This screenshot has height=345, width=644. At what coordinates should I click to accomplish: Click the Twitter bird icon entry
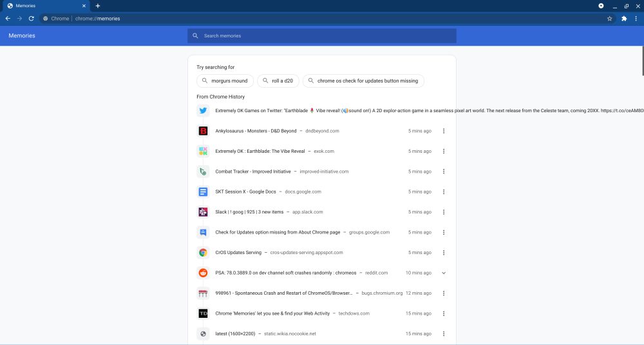203,110
